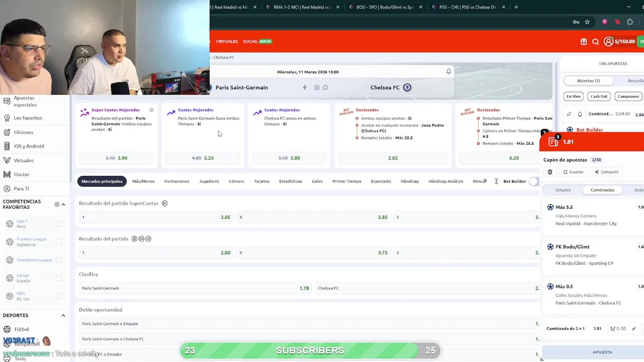
Task: Pin the Combinada open bet
Action: (x=569, y=114)
